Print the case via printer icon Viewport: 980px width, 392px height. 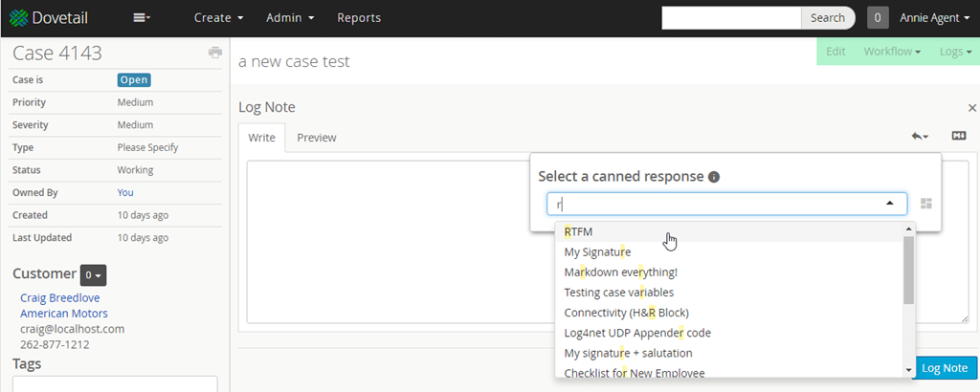[215, 53]
